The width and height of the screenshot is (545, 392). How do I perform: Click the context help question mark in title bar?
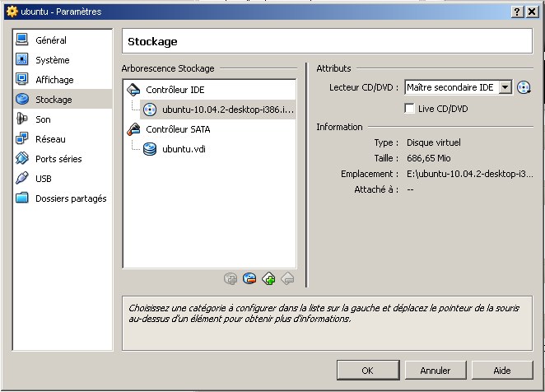[x=517, y=11]
